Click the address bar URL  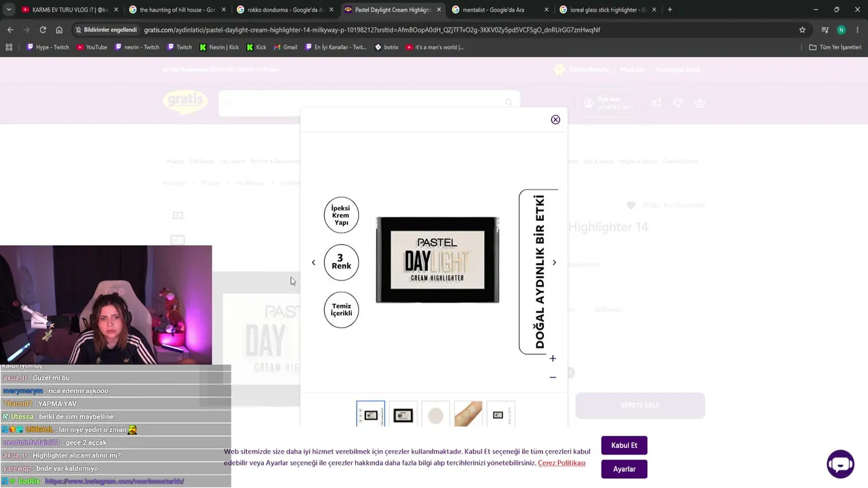[372, 30]
